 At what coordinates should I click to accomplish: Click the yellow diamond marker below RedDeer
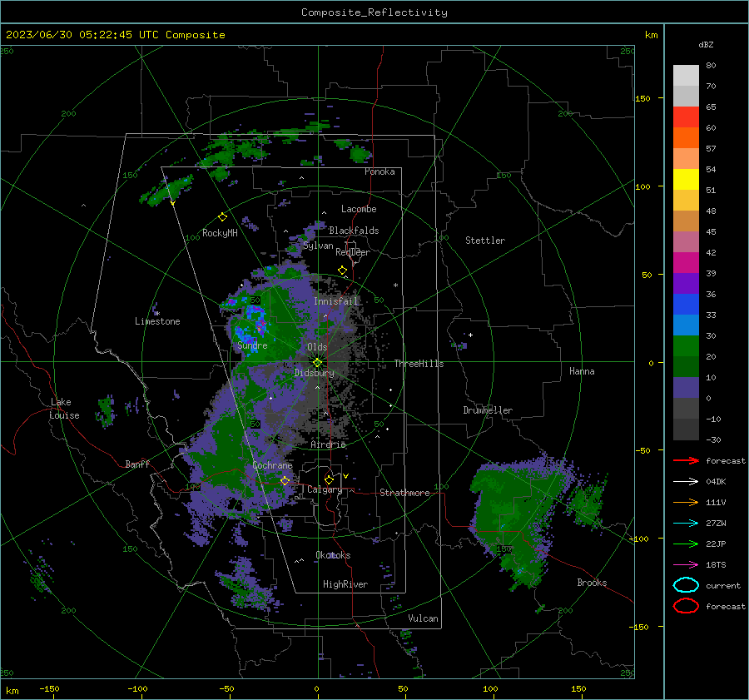tap(342, 271)
